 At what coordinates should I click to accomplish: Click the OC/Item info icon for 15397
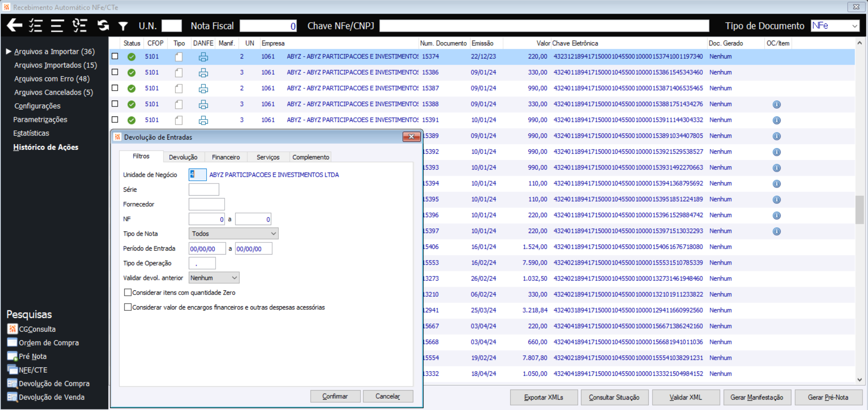pos(777,231)
